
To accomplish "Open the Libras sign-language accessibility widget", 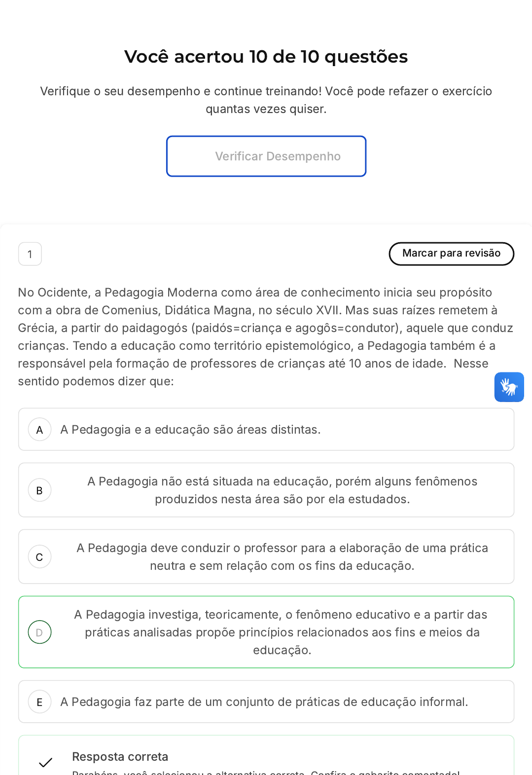I will tap(509, 387).
